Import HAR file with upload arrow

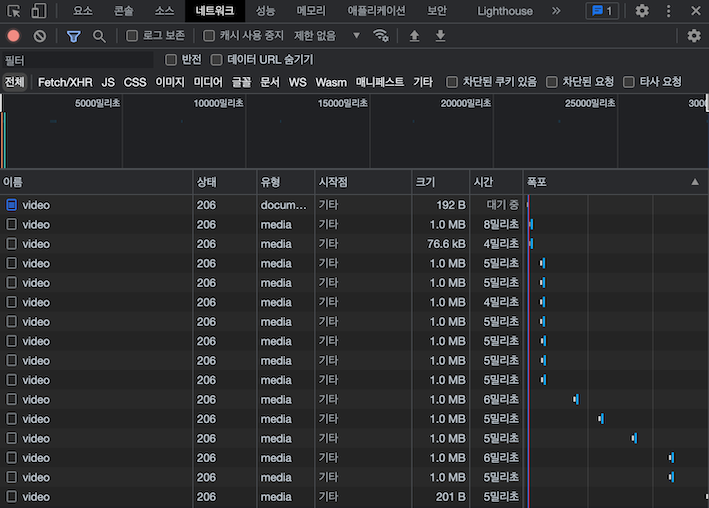[x=414, y=36]
